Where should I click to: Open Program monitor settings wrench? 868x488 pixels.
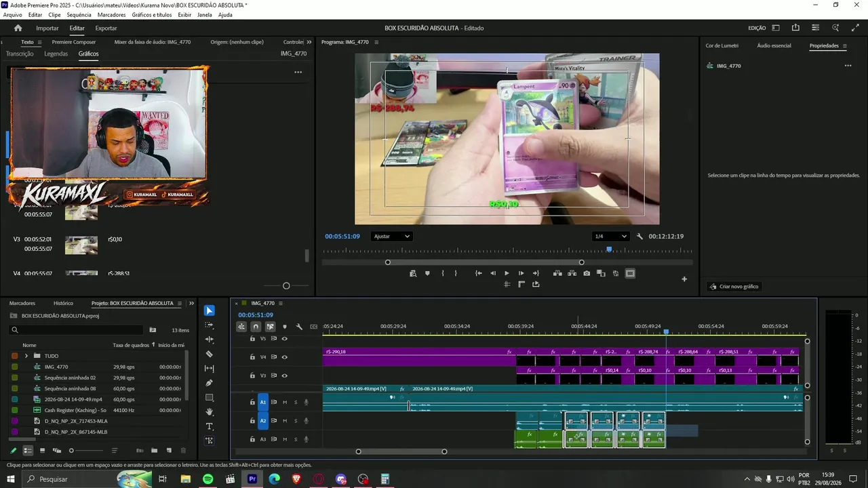[639, 237]
